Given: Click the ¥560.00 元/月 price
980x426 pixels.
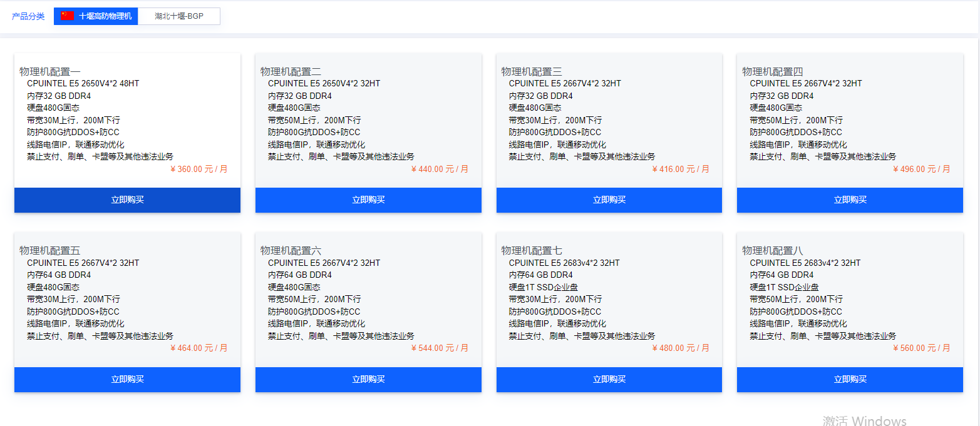Looking at the screenshot, I should pos(921,348).
